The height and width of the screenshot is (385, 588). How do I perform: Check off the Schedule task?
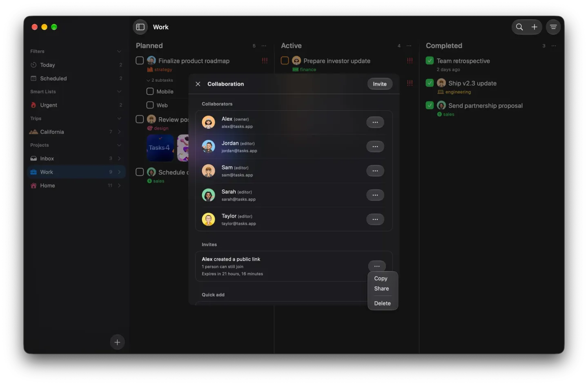(140, 172)
